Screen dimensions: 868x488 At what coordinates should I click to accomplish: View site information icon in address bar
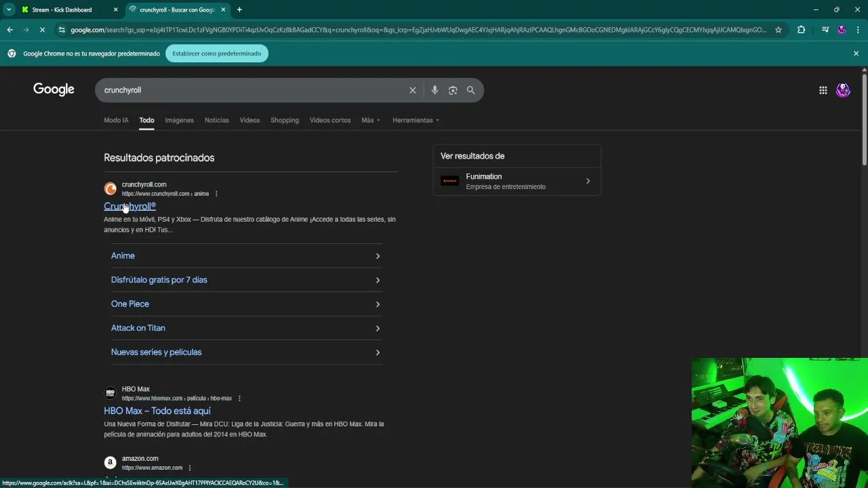(x=62, y=30)
